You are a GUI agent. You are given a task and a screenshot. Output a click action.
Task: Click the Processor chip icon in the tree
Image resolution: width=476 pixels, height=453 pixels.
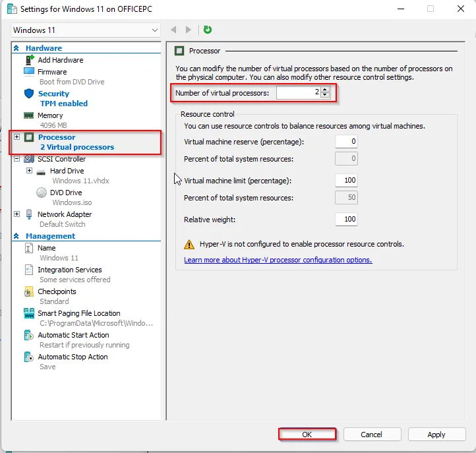tap(29, 137)
